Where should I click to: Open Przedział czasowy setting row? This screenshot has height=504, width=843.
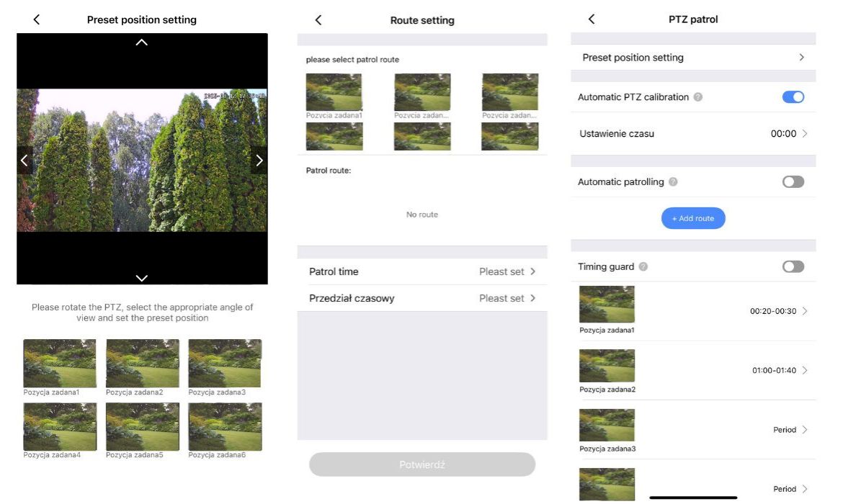pyautogui.click(x=422, y=298)
